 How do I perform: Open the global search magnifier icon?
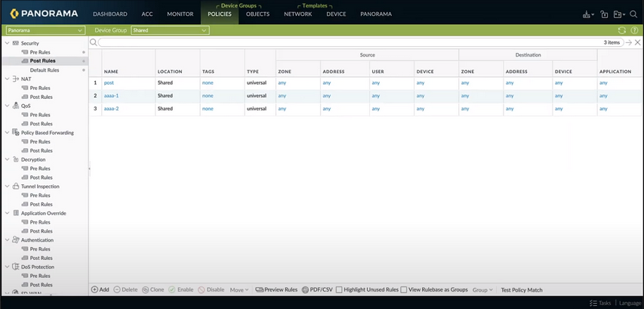pos(633,14)
